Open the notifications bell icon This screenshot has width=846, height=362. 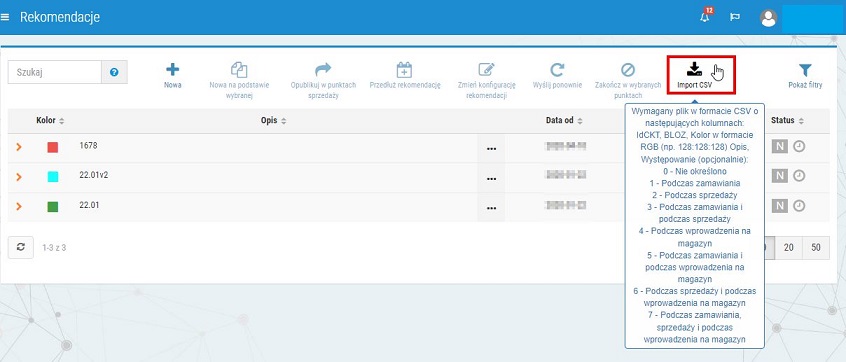click(705, 16)
